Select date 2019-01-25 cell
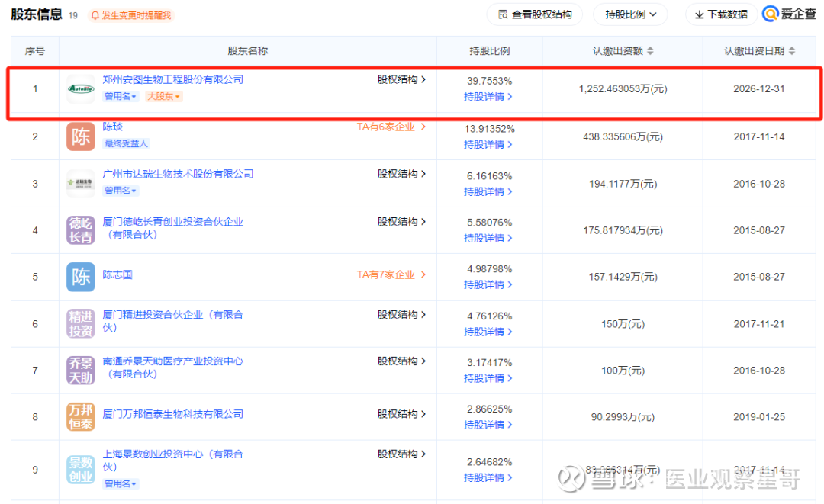The width and height of the screenshot is (824, 504). click(759, 417)
